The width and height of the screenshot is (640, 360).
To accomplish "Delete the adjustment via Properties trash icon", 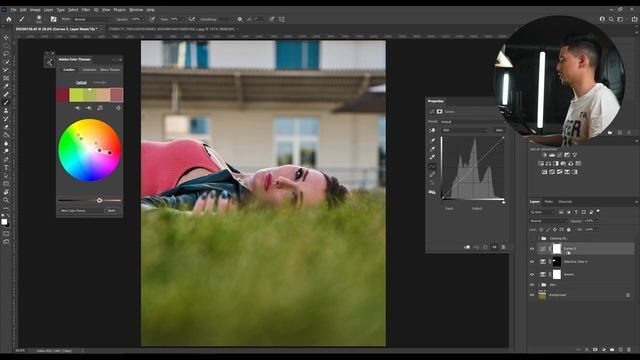I will [x=503, y=247].
